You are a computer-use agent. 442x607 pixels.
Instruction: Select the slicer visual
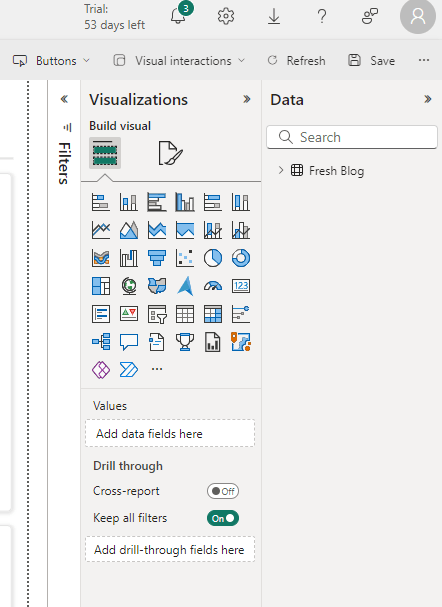coord(157,314)
